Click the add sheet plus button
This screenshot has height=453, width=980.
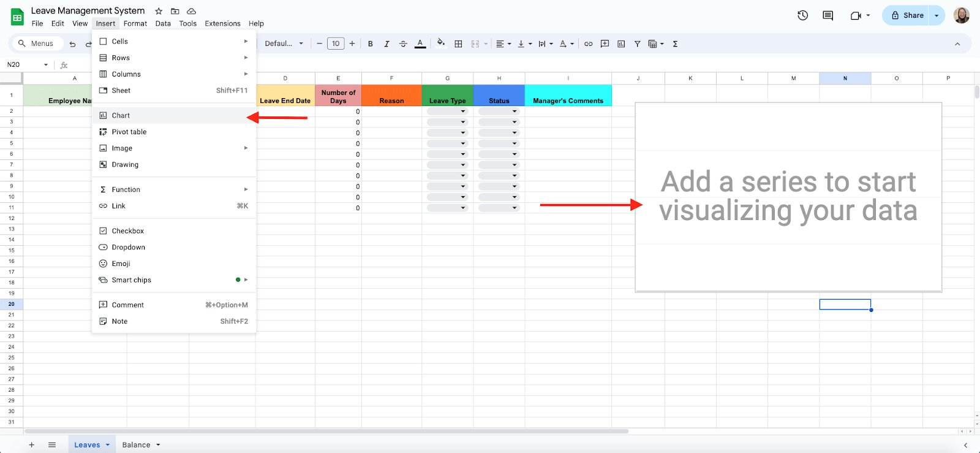coord(32,445)
